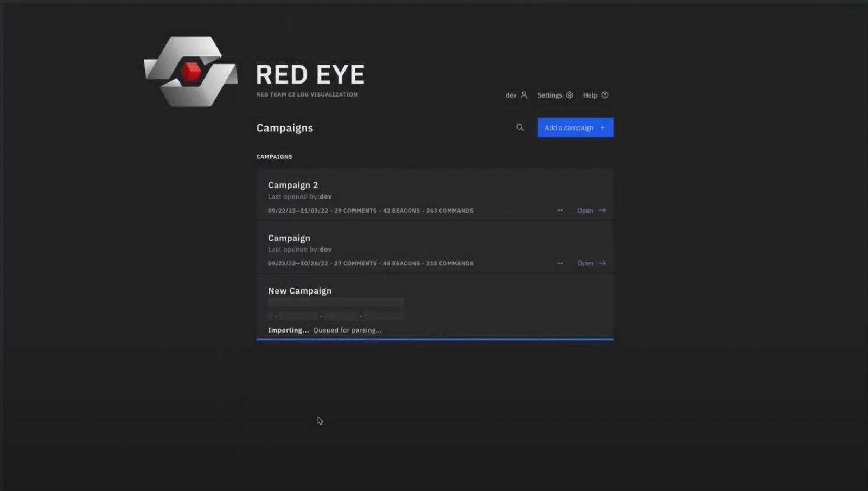Open the 318-commands Campaign via Open link
Image resolution: width=868 pixels, height=491 pixels.
tap(591, 263)
